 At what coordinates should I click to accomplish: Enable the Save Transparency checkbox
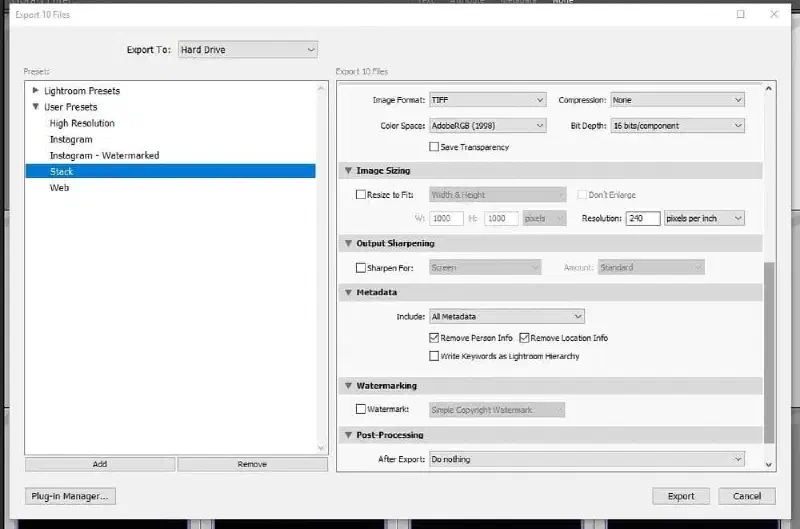(434, 146)
